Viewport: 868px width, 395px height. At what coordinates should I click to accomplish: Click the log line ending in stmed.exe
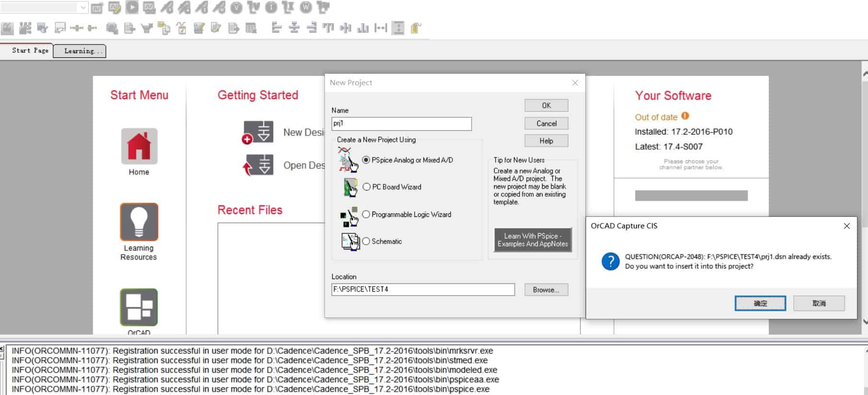(x=250, y=361)
